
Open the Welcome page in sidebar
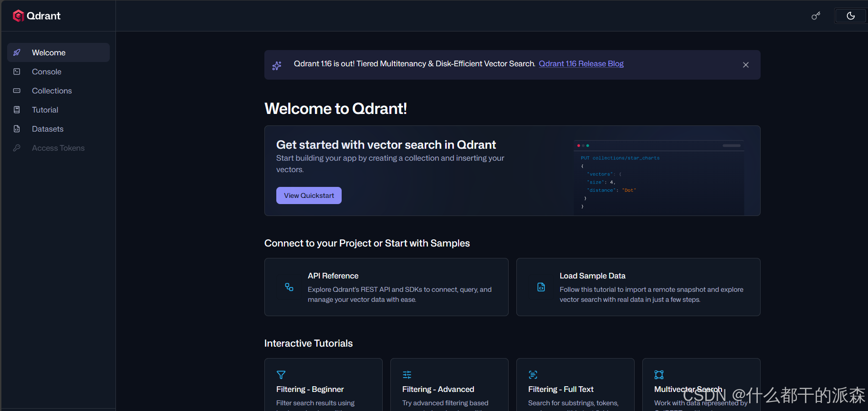tap(58, 52)
